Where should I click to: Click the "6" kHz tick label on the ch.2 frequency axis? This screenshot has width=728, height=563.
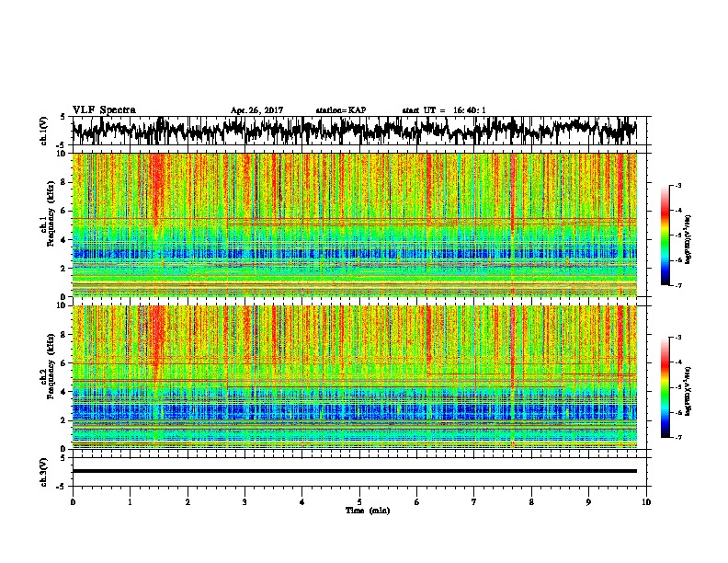[64, 362]
